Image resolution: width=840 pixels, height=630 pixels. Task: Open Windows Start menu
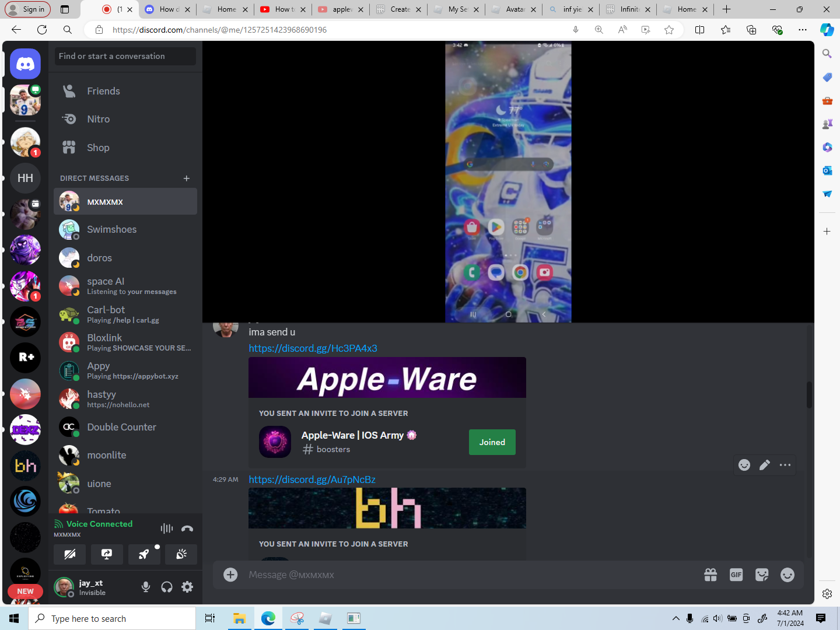pos(14,618)
